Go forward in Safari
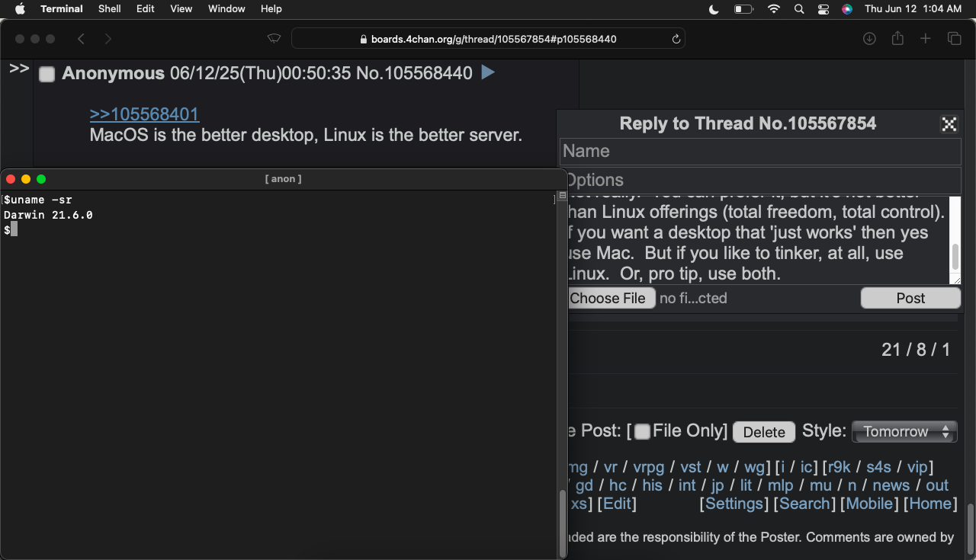This screenshot has height=560, width=976. [108, 39]
